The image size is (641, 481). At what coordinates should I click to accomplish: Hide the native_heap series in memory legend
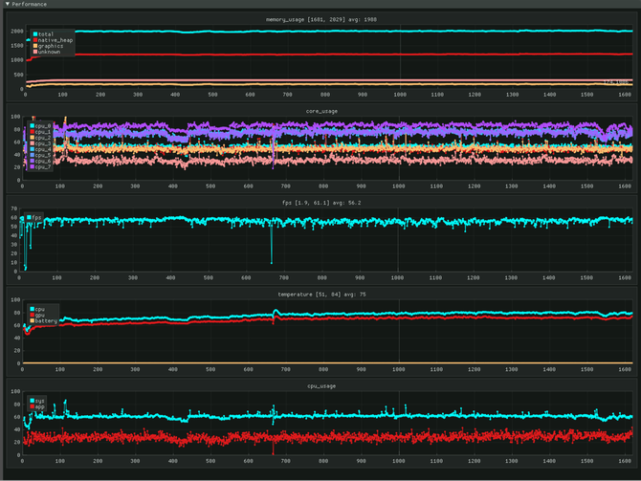50,39
